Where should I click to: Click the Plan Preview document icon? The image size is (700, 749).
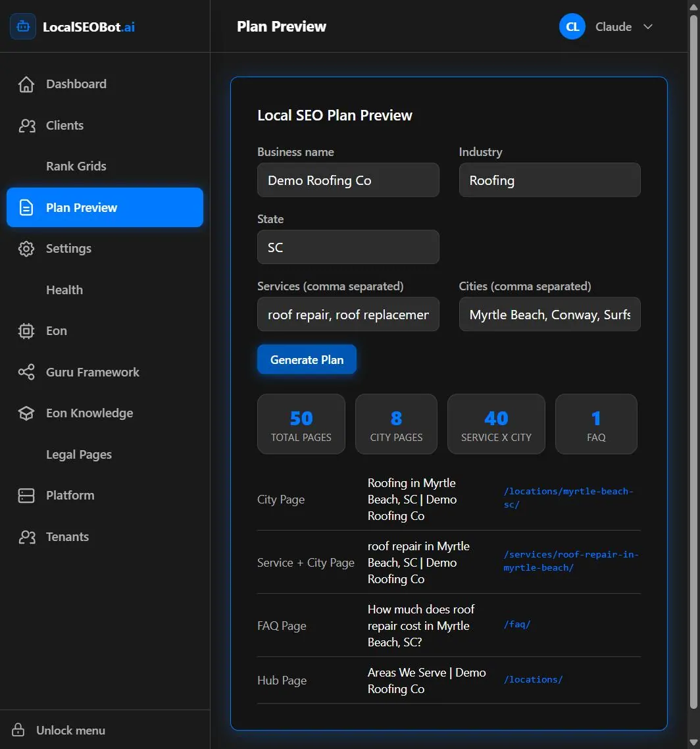(x=26, y=208)
